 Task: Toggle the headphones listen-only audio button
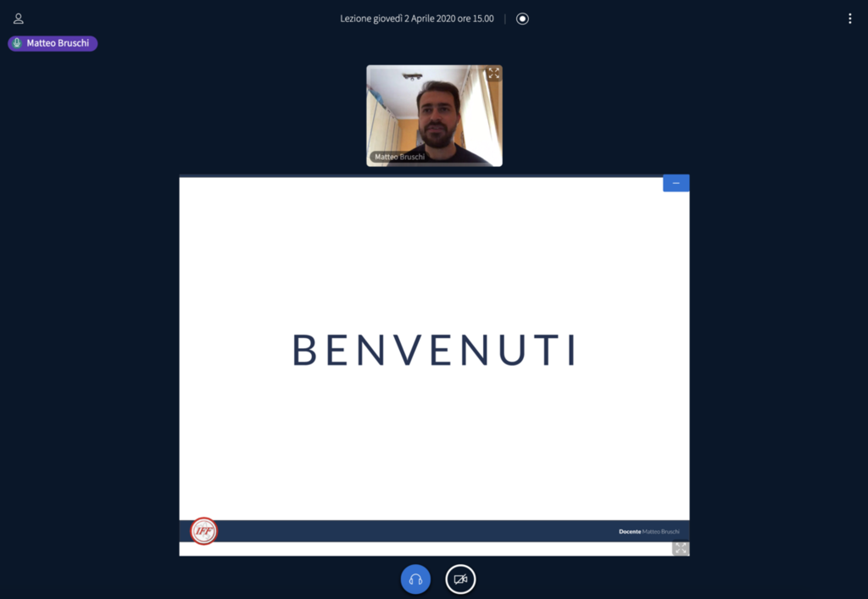point(415,580)
